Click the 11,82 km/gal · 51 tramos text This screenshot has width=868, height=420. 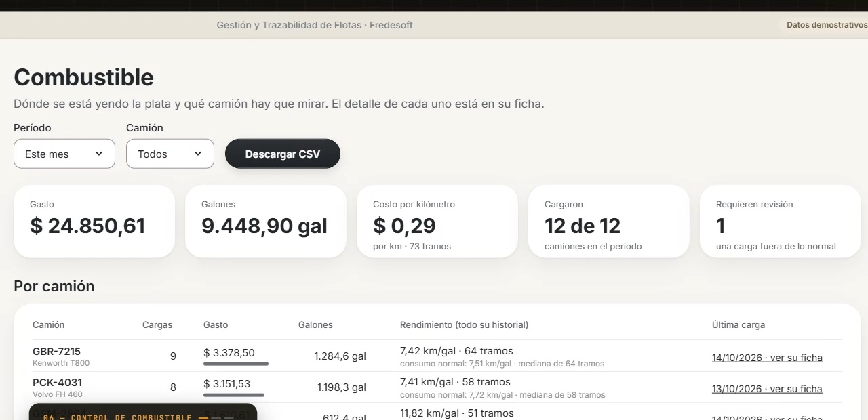click(x=457, y=413)
